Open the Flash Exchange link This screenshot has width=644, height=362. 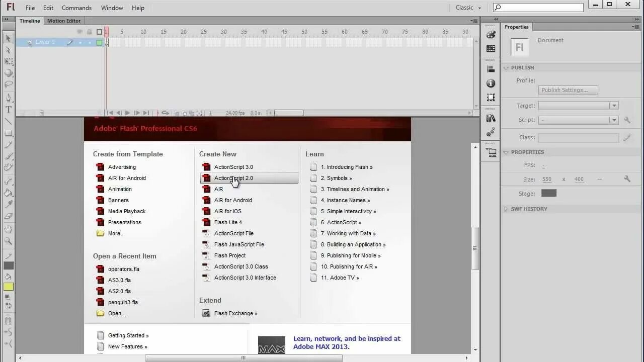click(x=235, y=313)
